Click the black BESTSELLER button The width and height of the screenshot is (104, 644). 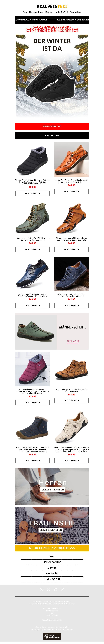52,135
